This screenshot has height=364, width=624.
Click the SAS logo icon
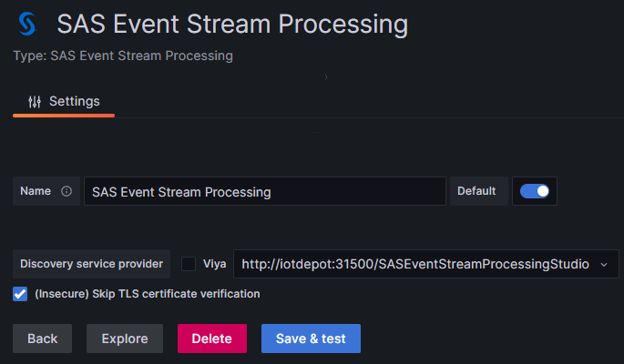click(x=27, y=24)
